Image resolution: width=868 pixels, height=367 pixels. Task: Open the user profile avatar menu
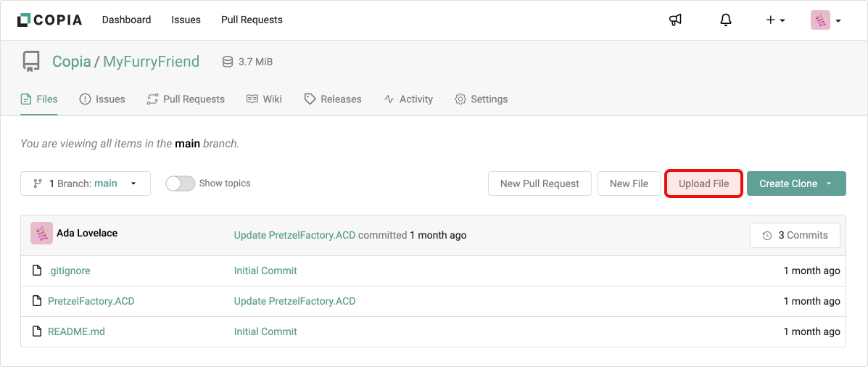click(x=825, y=20)
